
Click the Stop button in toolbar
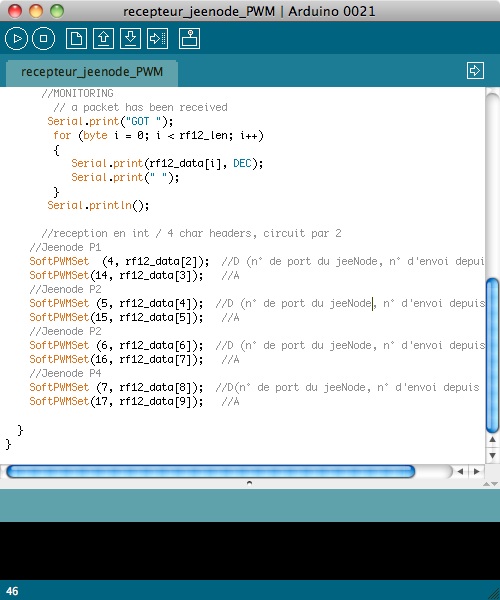click(x=43, y=38)
